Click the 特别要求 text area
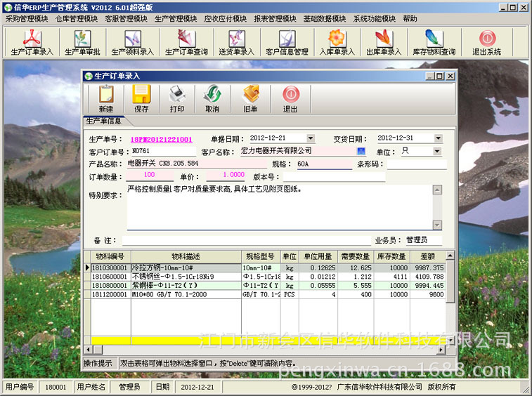 point(280,207)
